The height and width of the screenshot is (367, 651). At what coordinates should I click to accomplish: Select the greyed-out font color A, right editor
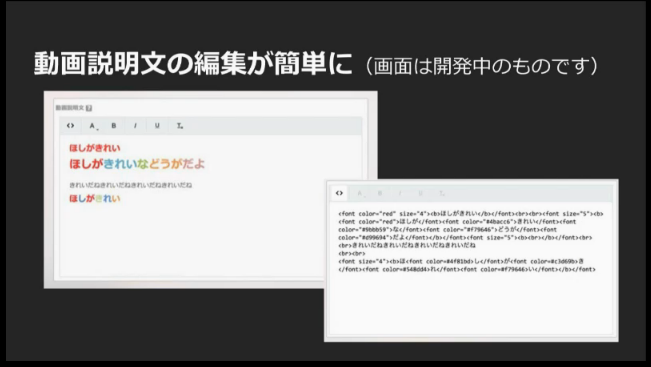[360, 193]
